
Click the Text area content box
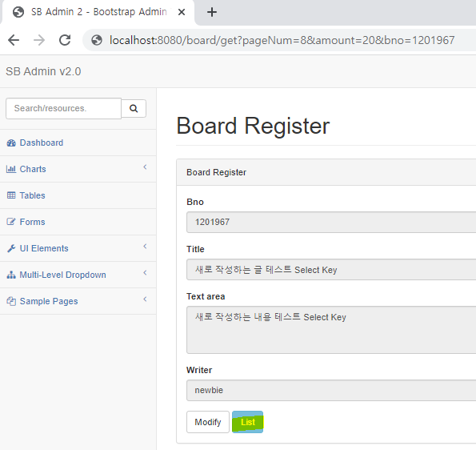coord(331,330)
